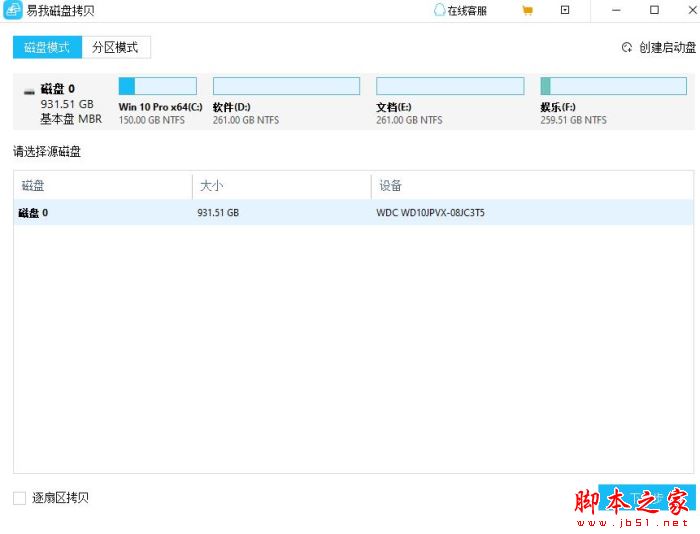
Task: Click the 931.51 GB size cell
Action: coord(218,213)
